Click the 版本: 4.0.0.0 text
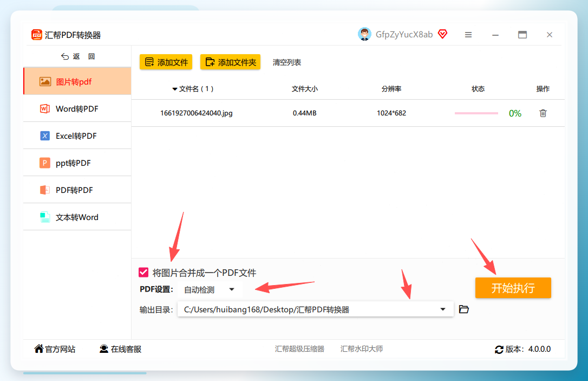This screenshot has width=588, height=381. pyautogui.click(x=528, y=349)
